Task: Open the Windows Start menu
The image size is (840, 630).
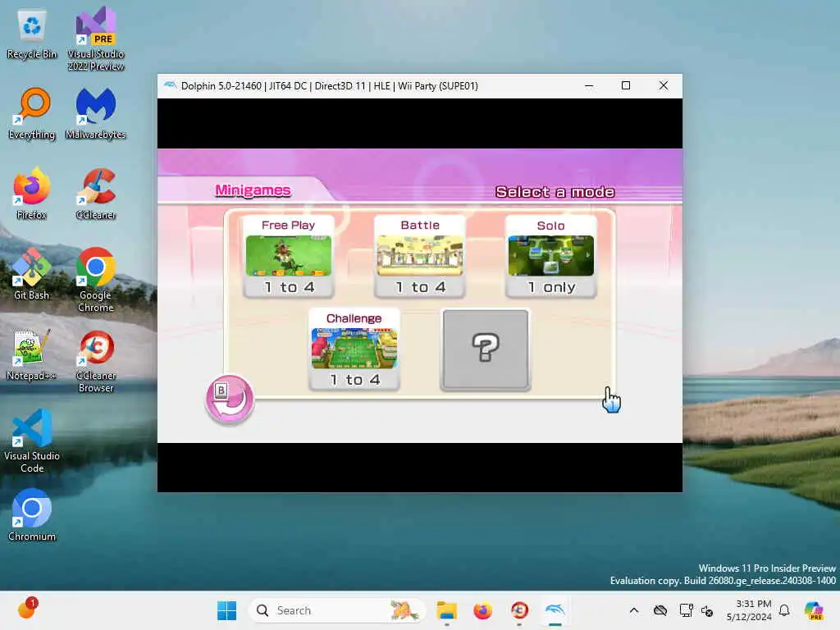Action: 226,610
